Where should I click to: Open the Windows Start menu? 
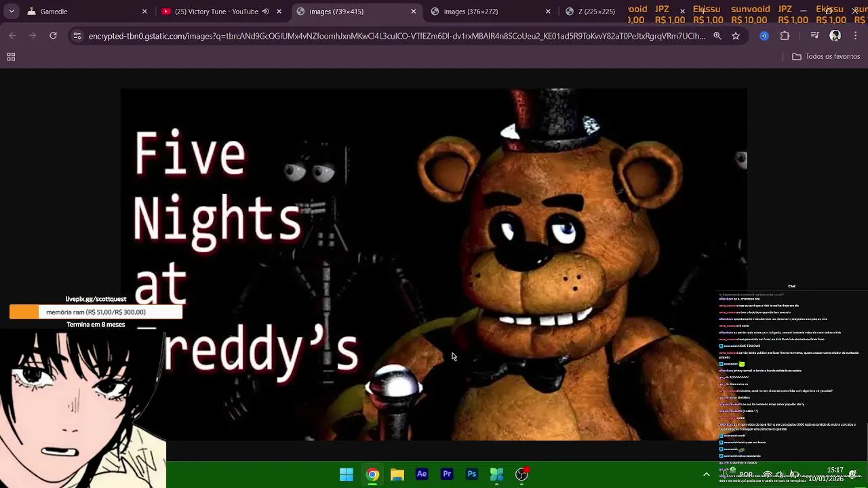point(347,474)
